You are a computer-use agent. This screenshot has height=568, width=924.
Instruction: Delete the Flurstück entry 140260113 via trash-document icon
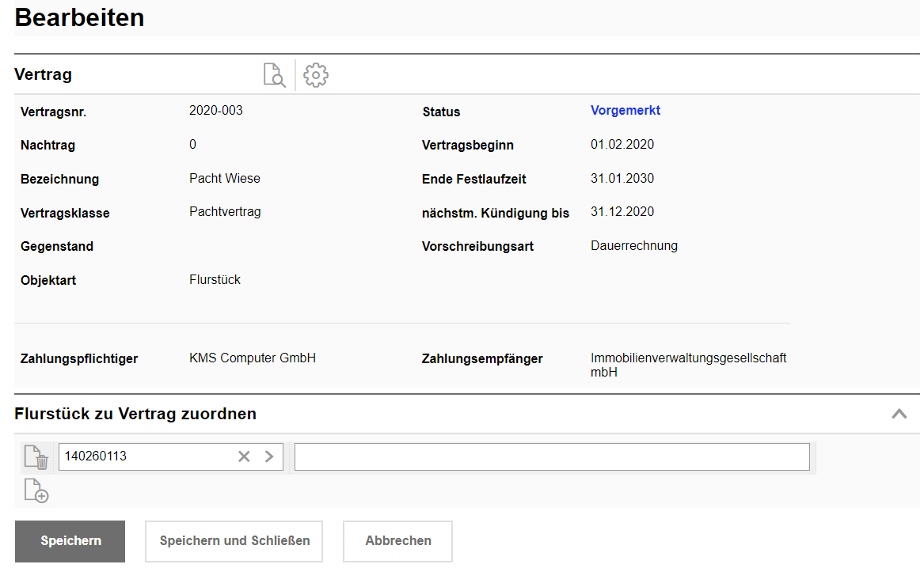tap(36, 456)
